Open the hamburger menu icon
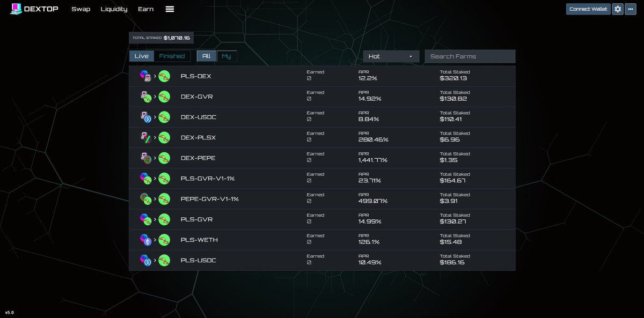644x318 pixels. pyautogui.click(x=170, y=9)
